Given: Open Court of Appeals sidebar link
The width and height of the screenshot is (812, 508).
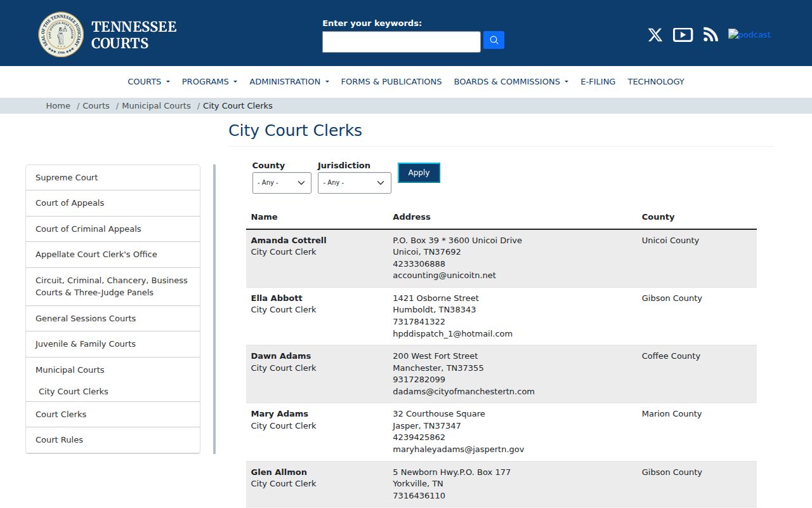Looking at the screenshot, I should coord(113,203).
